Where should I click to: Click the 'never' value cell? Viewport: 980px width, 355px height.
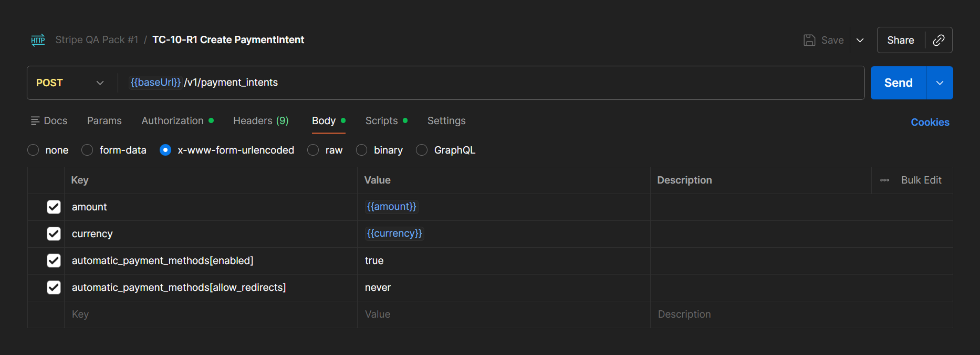(x=504, y=288)
